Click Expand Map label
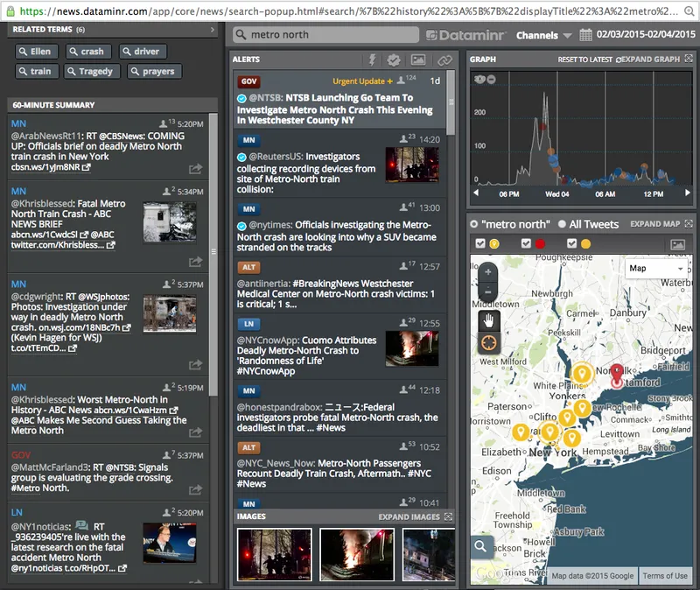Image resolution: width=700 pixels, height=590 pixels. (x=654, y=224)
